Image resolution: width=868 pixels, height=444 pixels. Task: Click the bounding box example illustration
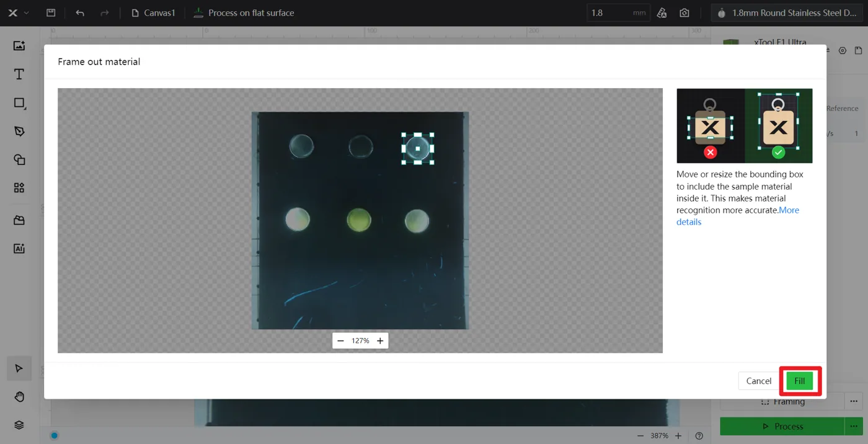click(744, 126)
